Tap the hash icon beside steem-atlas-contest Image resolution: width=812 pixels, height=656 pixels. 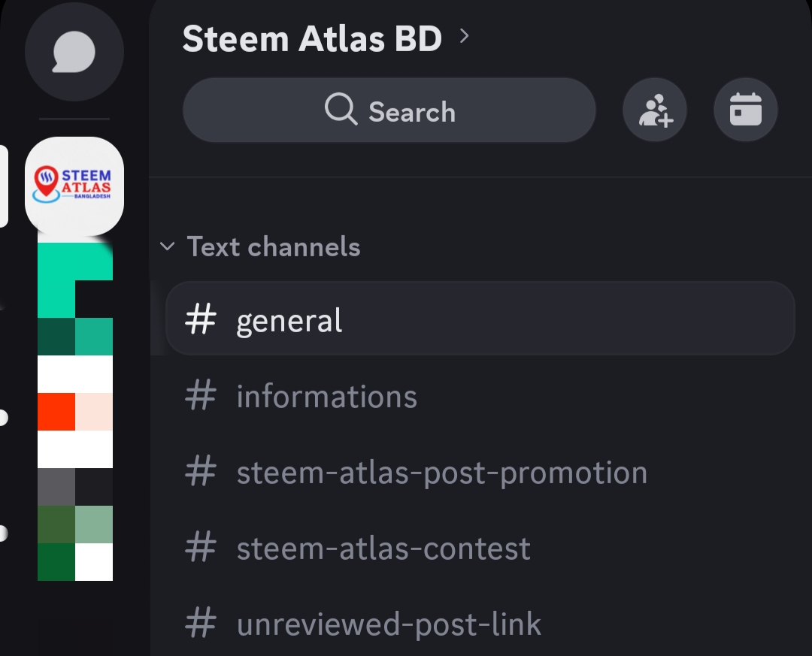click(201, 549)
